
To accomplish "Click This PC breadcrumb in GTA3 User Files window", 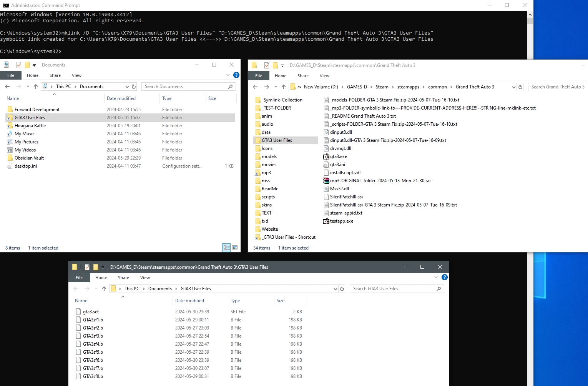I will coord(132,289).
